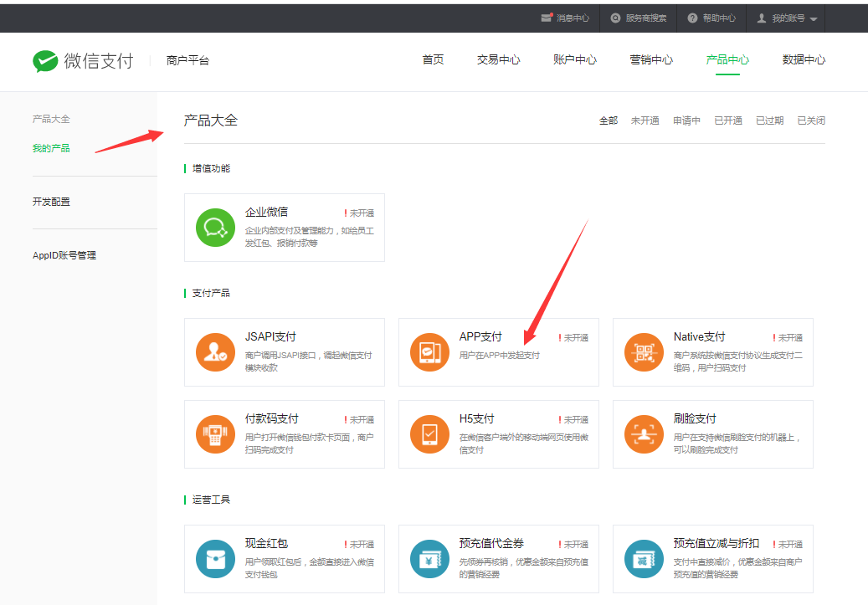Click the green 企业微信 product icon

216,228
